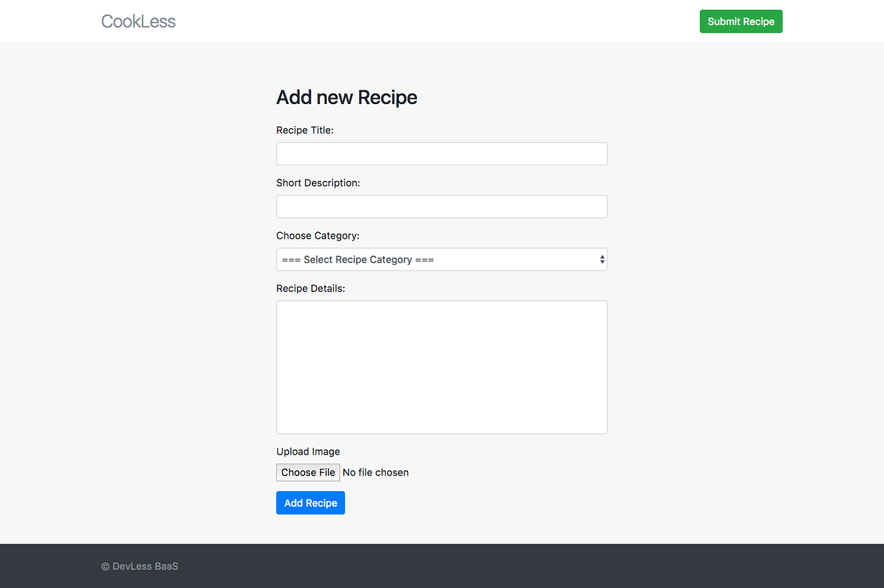
Task: Click the blue Add Recipe button
Action: [310, 502]
